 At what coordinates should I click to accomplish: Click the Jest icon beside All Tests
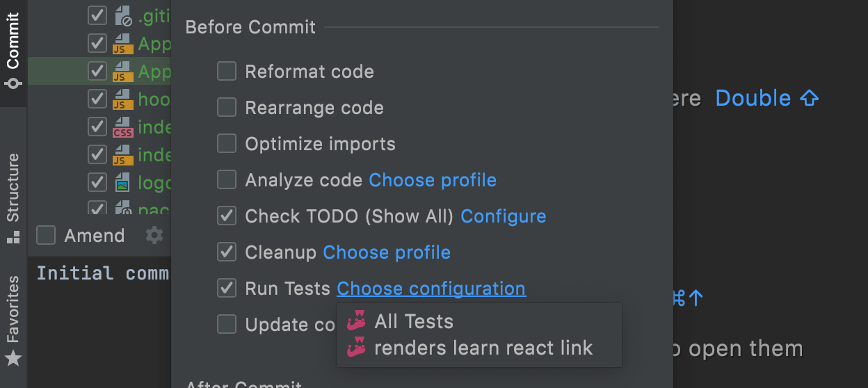[357, 321]
